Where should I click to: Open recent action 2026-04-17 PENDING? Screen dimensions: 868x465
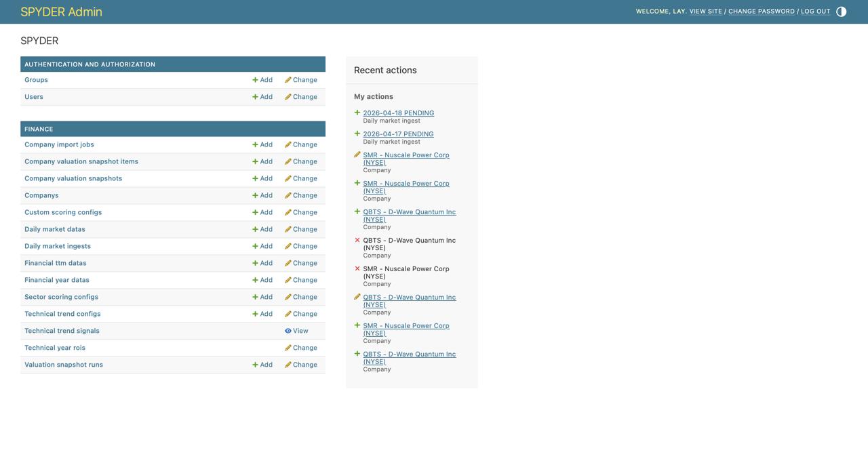click(x=398, y=134)
